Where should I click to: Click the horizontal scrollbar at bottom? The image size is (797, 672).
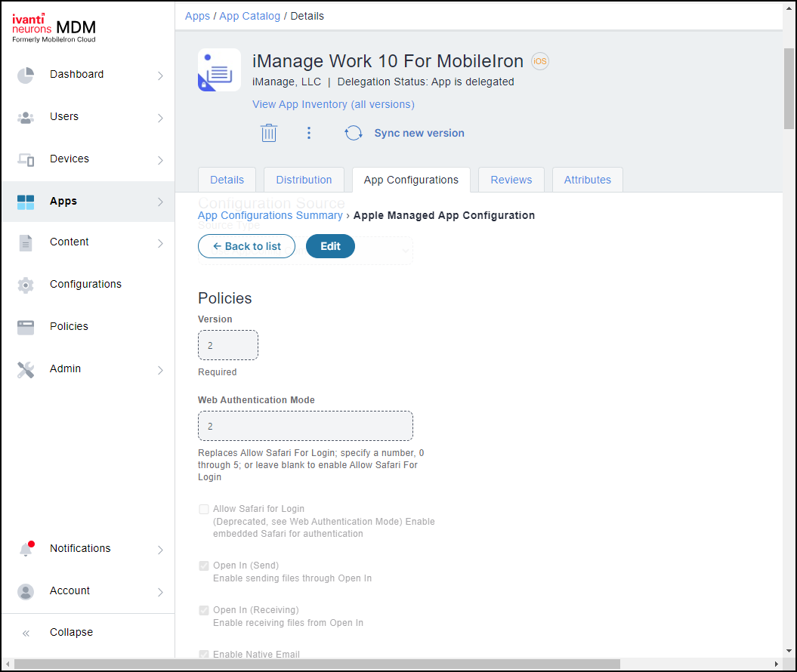(317, 664)
